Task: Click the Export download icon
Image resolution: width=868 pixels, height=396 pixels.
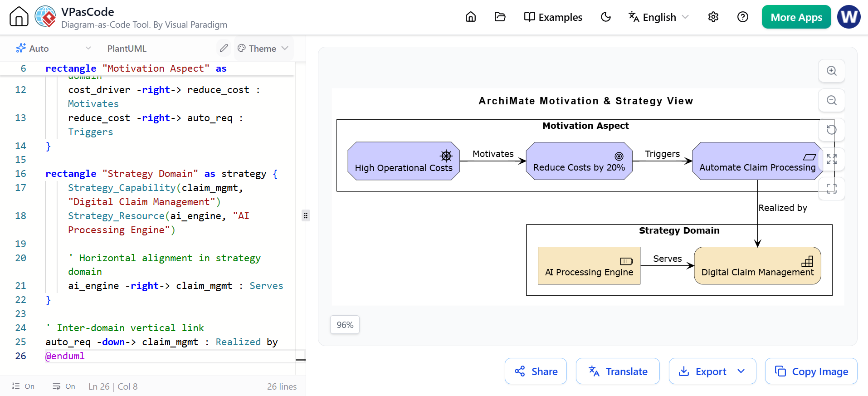Action: [684, 371]
